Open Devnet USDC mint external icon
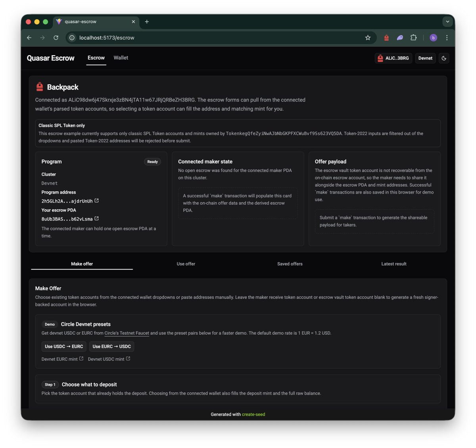This screenshot has height=448, width=476. (128, 359)
